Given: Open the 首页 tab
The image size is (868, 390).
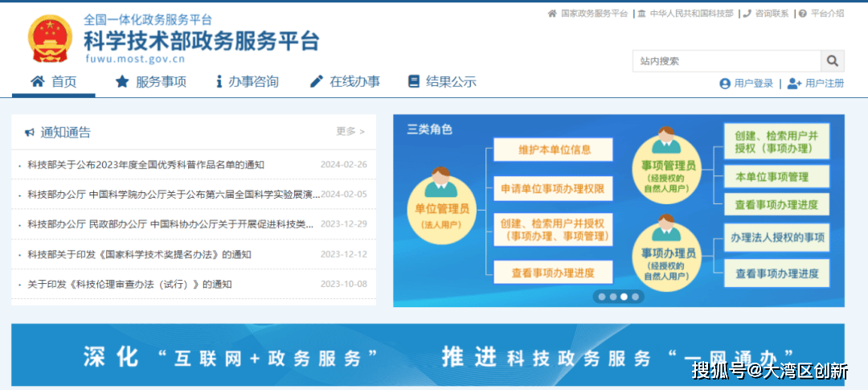Looking at the screenshot, I should pos(54,82).
